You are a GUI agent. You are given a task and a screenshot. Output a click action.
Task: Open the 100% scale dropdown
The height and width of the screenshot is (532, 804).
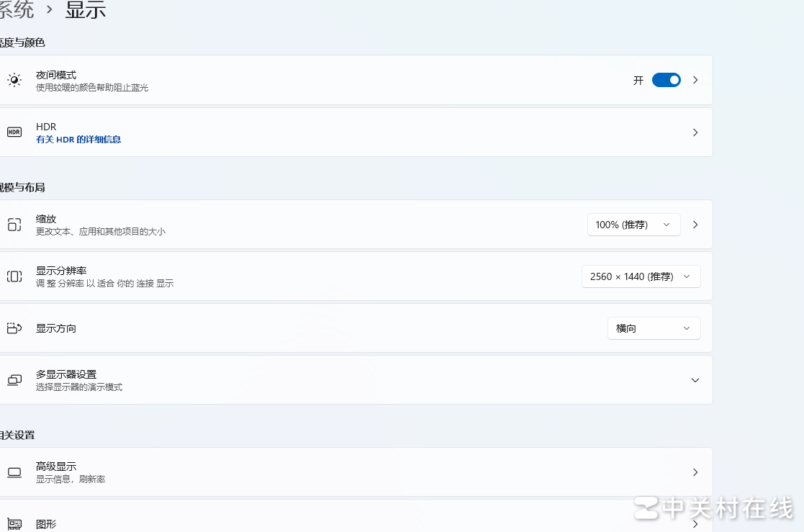point(633,225)
